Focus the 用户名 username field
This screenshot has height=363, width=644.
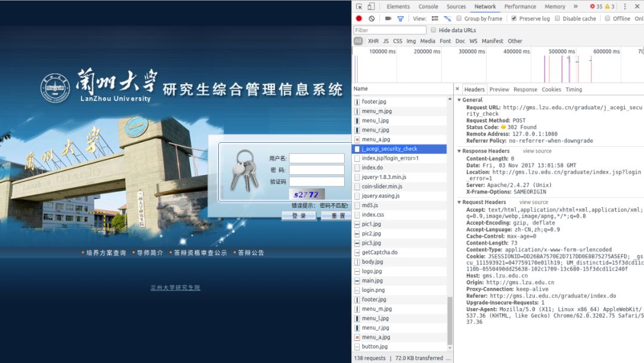[x=317, y=158]
